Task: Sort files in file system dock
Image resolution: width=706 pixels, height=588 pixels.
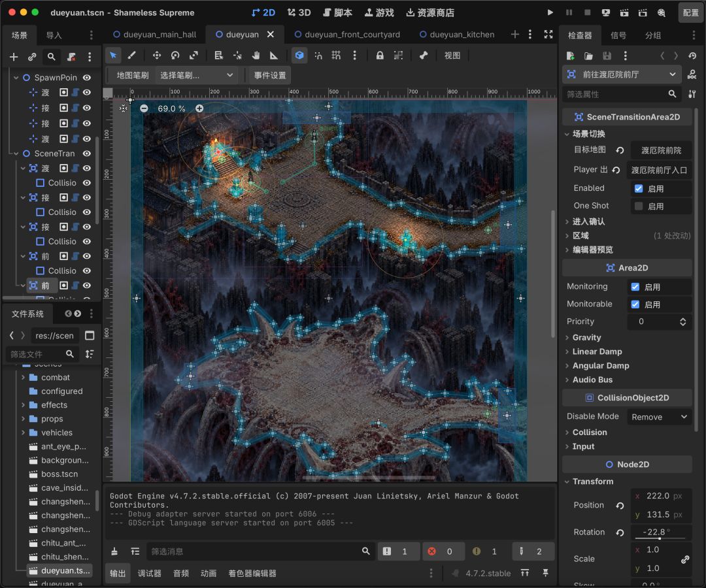Action: coord(90,354)
